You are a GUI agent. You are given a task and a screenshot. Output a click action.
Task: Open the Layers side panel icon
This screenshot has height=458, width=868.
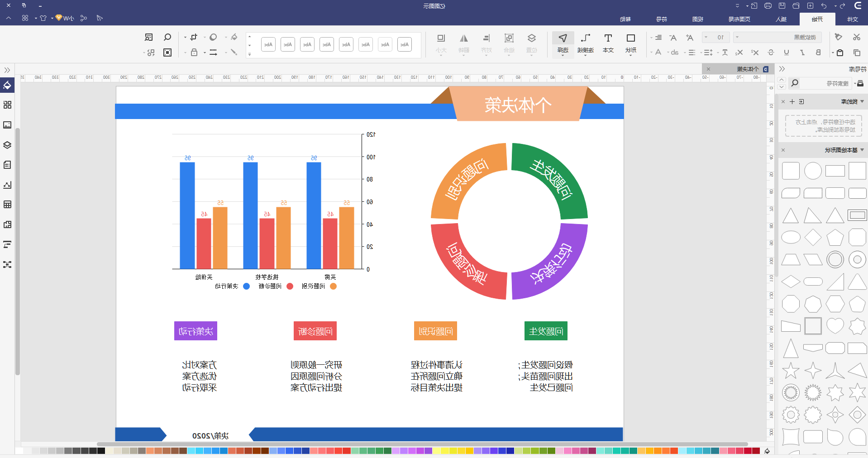point(7,145)
